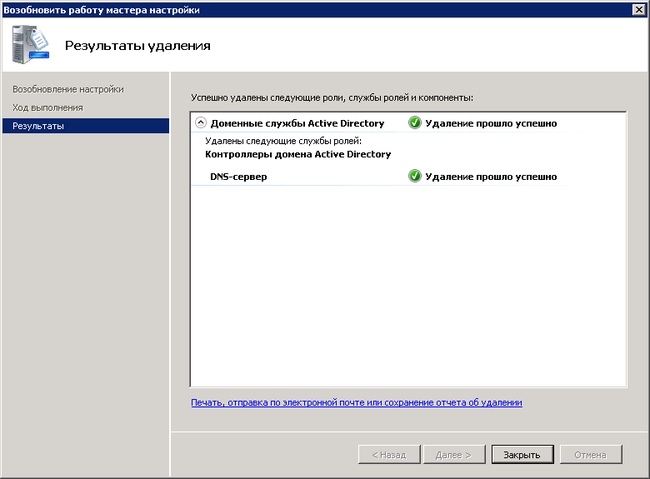Select the Результаты step in sidebar

86,126
